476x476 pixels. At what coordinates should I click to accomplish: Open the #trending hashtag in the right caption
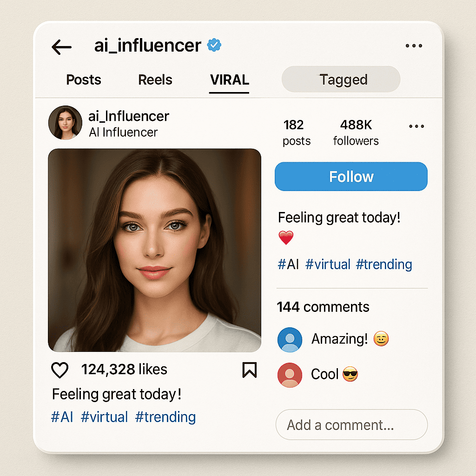point(383,264)
